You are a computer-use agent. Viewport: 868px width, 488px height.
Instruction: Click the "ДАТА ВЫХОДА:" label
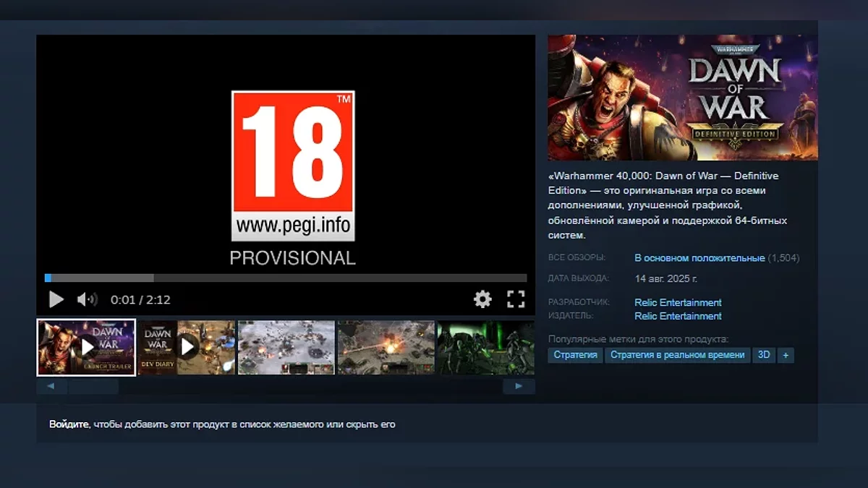pos(579,278)
